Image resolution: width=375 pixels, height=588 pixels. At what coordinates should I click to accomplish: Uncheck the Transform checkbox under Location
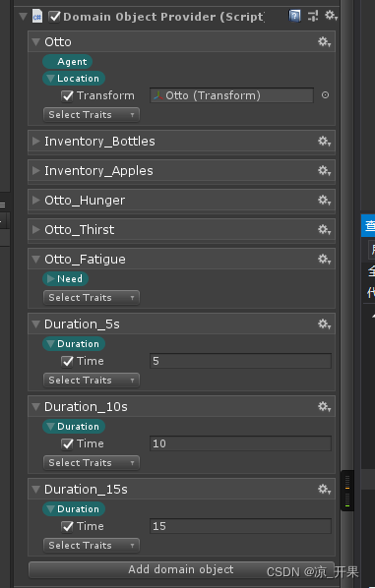tap(68, 96)
